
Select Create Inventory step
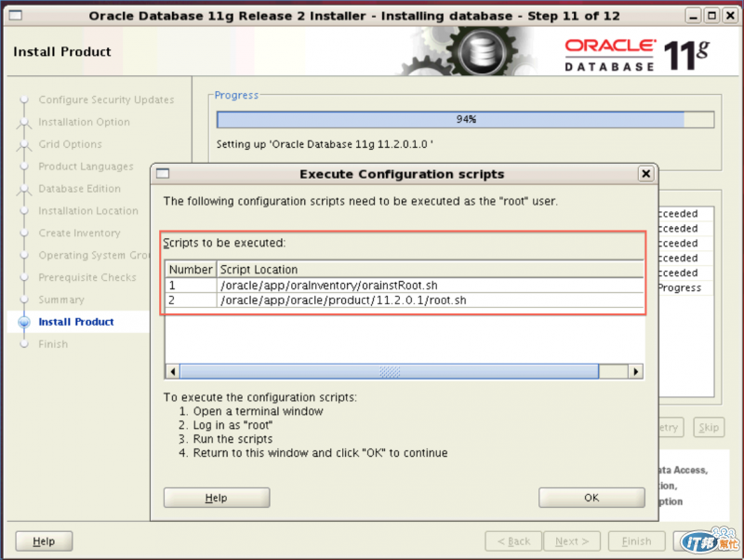point(79,233)
